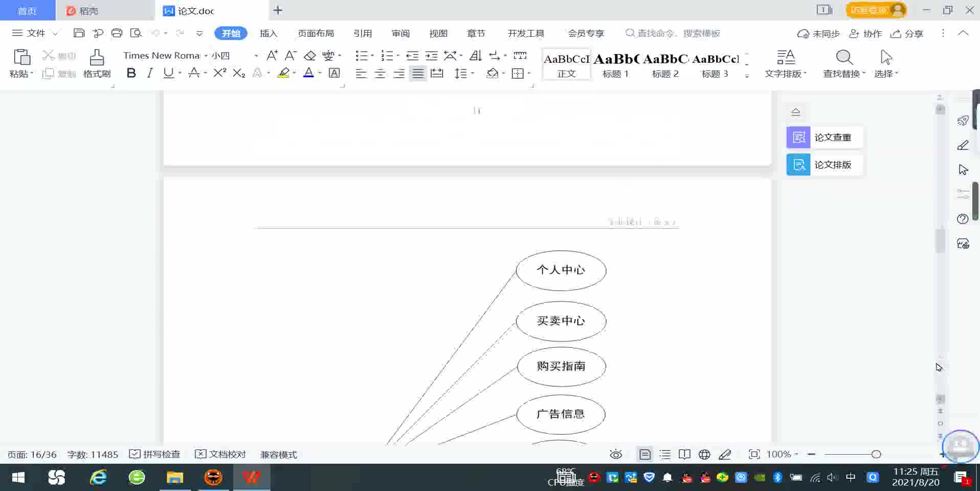Toggle eye protection mode in status bar
Screen dimensions: 980x491
[x=616, y=454]
